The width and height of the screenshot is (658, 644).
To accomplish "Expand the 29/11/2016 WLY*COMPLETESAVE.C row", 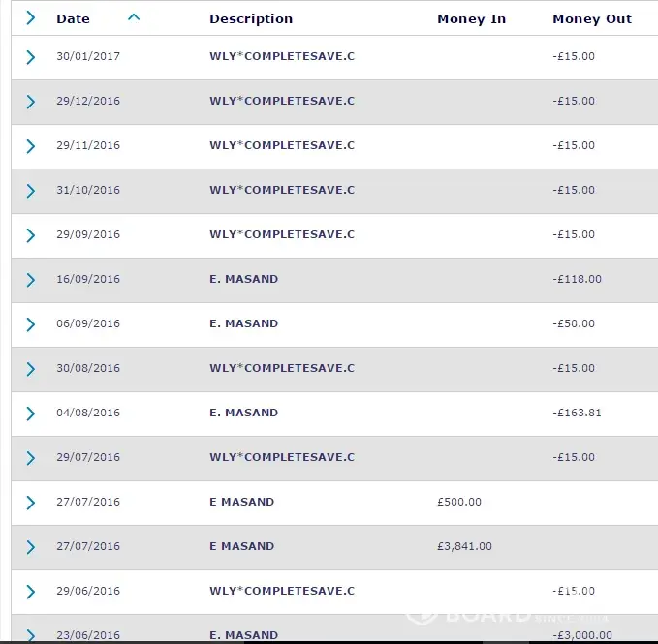I will (x=31, y=146).
